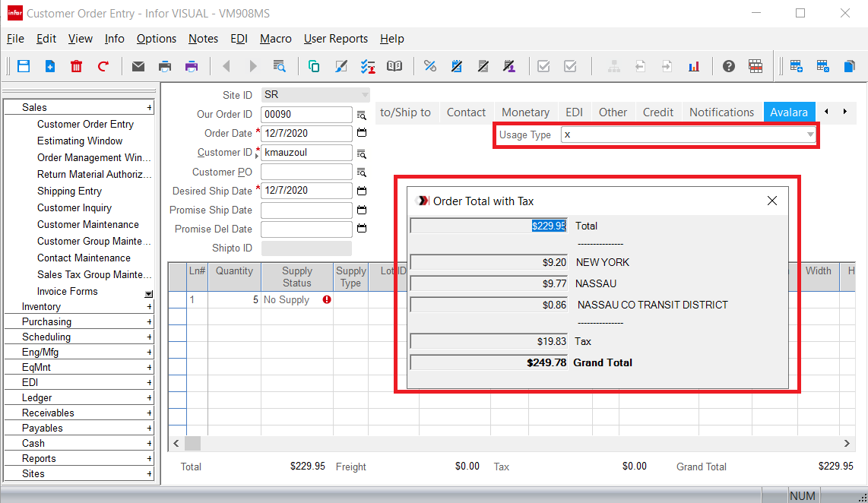868x503 pixels.
Task: Expand the Purchasing navigation section
Action: 150,321
